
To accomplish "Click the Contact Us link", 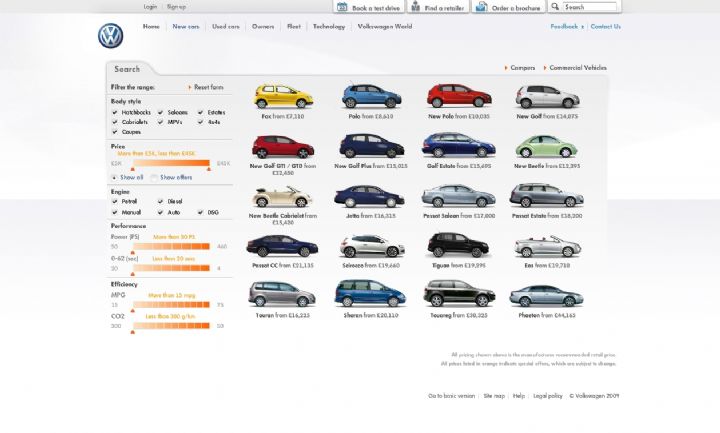I will (x=606, y=27).
